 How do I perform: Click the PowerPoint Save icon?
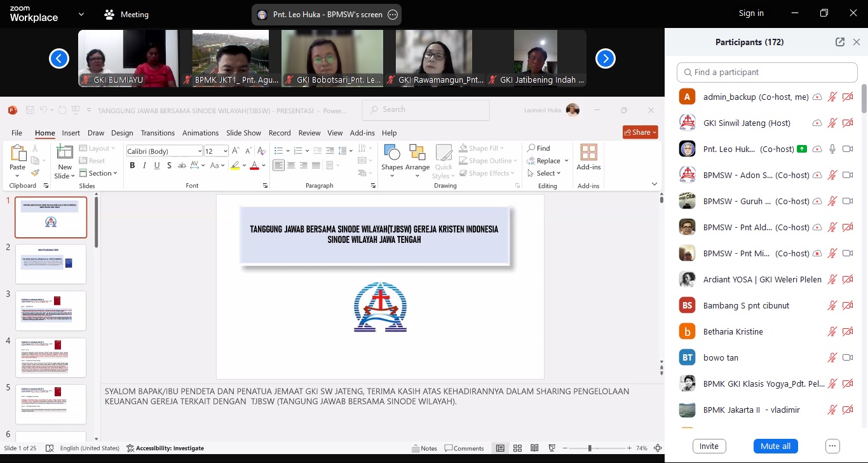(x=30, y=110)
